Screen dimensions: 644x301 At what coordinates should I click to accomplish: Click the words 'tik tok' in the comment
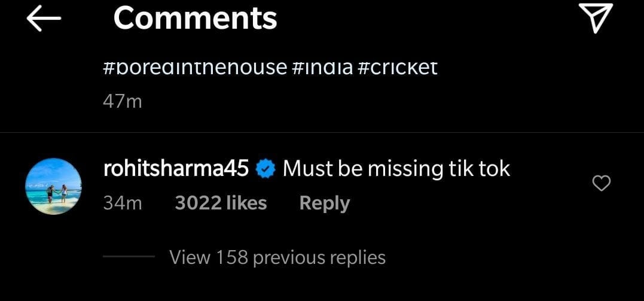479,169
